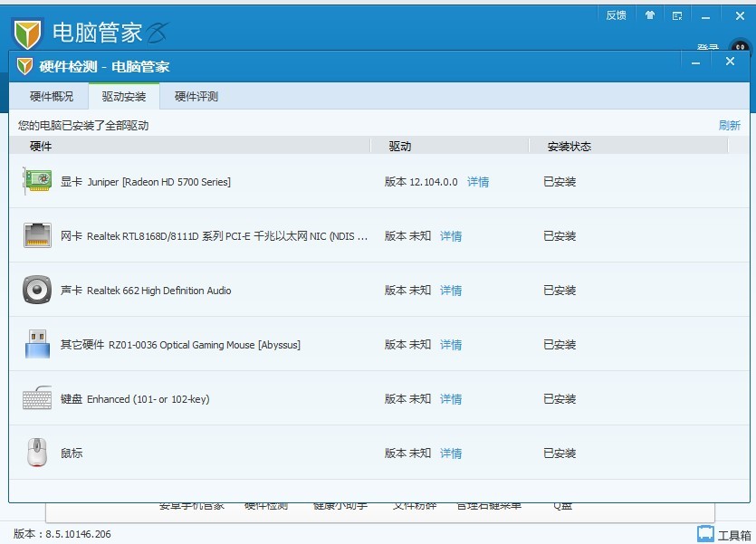Open 详情 in the 鼠标 row
This screenshot has width=756, height=544.
(x=451, y=453)
